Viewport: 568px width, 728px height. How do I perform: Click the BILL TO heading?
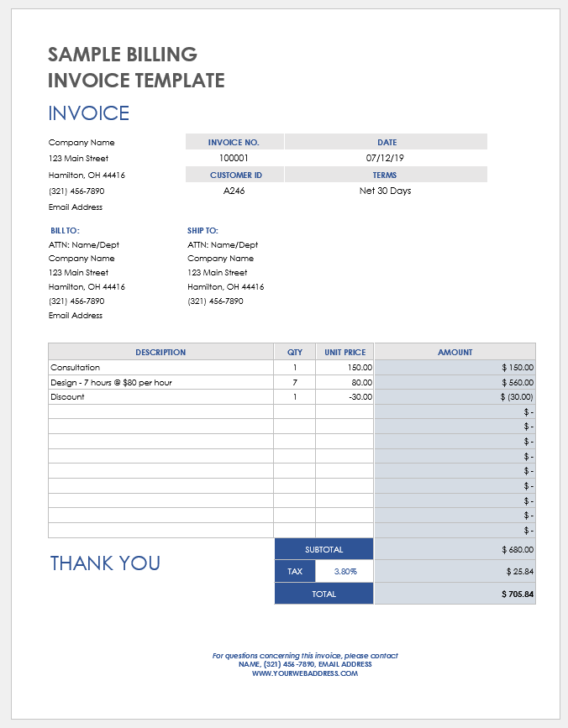click(65, 230)
